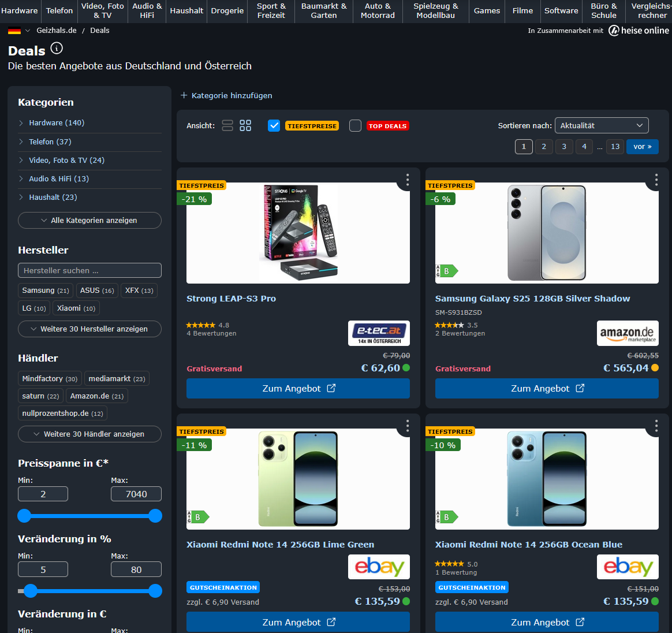This screenshot has height=633, width=672.
Task: Click the Deals info icon
Action: [57, 48]
